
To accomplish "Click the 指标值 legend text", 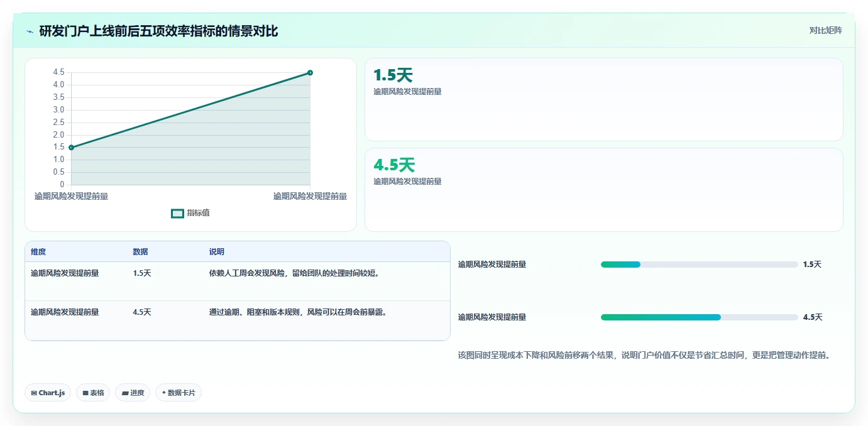I will (x=199, y=214).
